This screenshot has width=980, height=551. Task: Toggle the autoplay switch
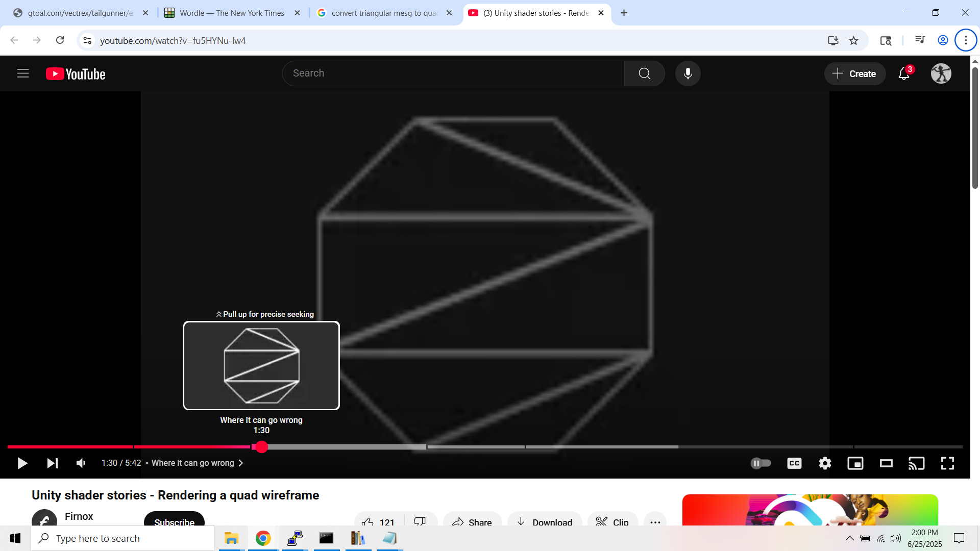tap(761, 463)
